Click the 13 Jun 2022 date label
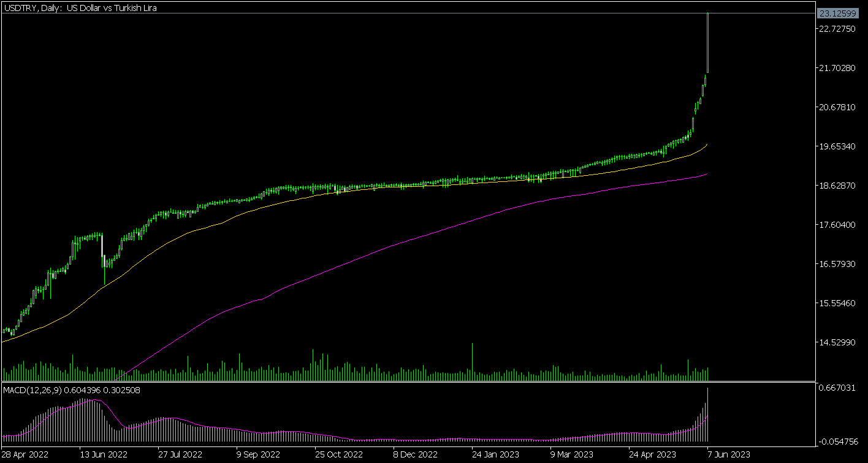 (x=103, y=455)
